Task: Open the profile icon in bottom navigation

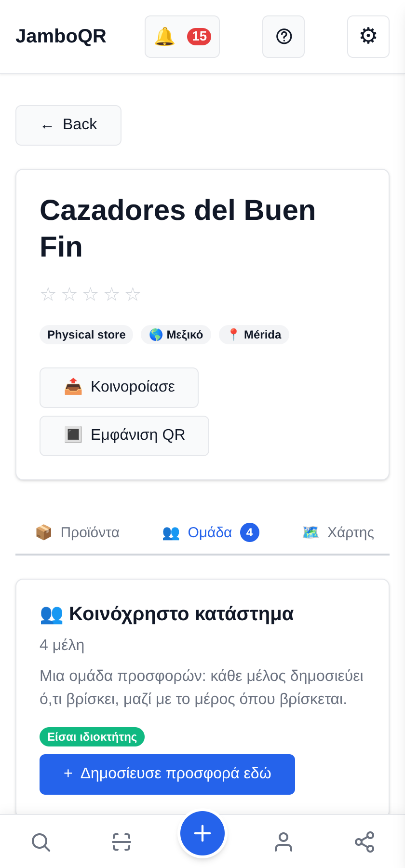Action: [x=283, y=842]
